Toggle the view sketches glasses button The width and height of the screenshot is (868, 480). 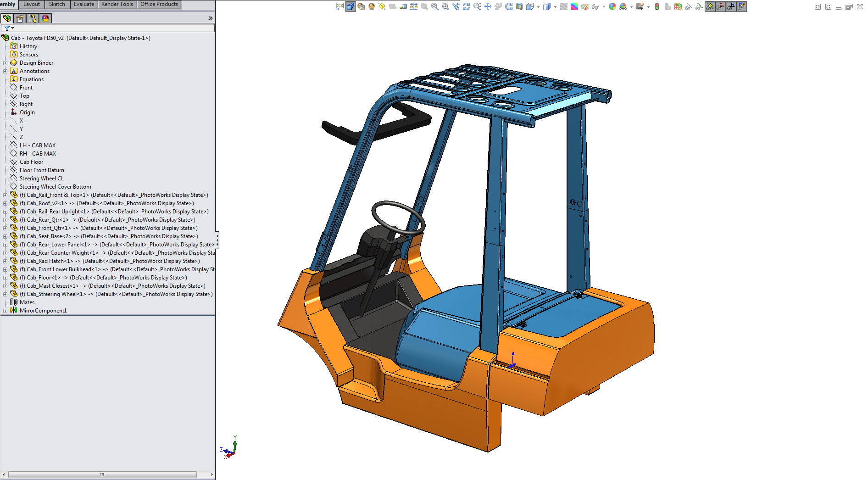pos(741,6)
